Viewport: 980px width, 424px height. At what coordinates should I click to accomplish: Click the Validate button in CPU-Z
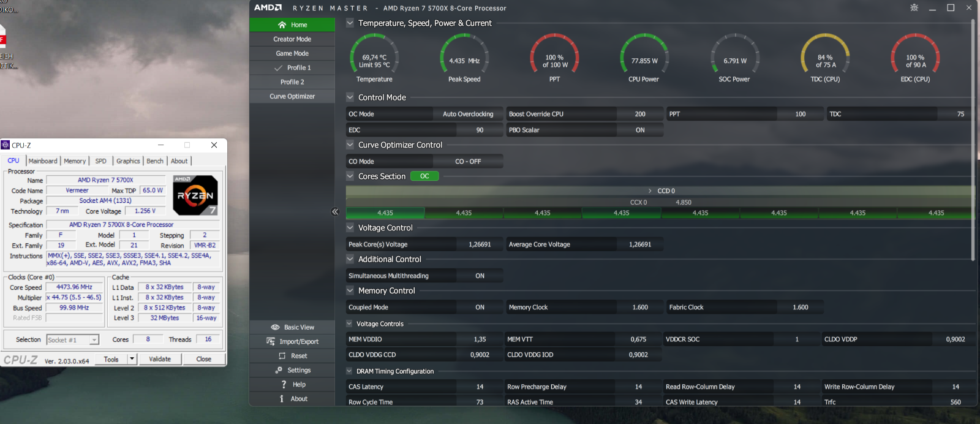pos(160,359)
